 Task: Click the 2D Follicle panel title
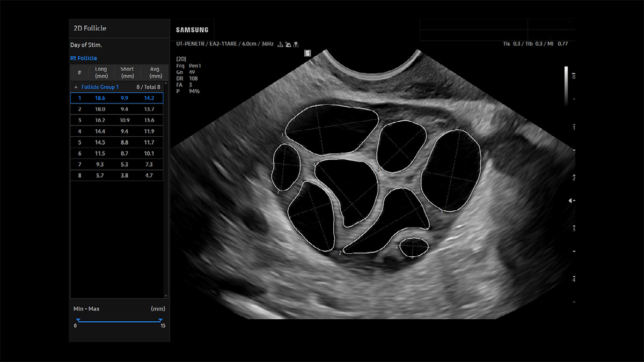pos(90,28)
